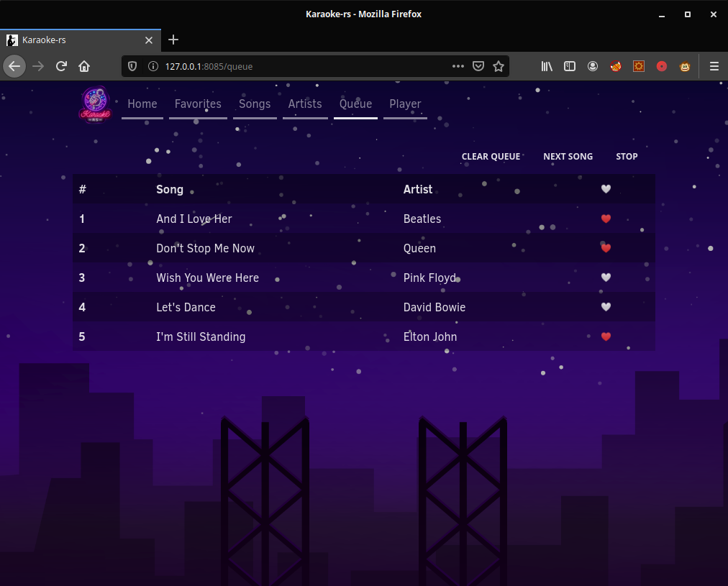
Task: Open the Songs tab
Action: (255, 104)
